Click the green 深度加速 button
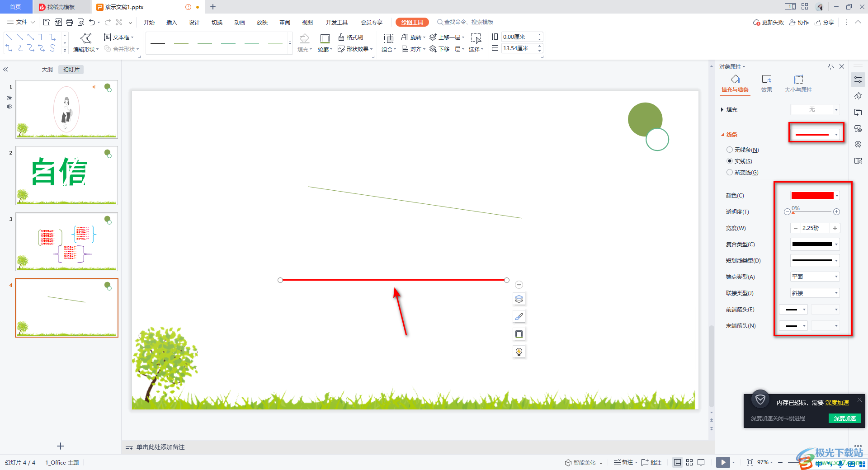868x470 pixels. coord(844,418)
